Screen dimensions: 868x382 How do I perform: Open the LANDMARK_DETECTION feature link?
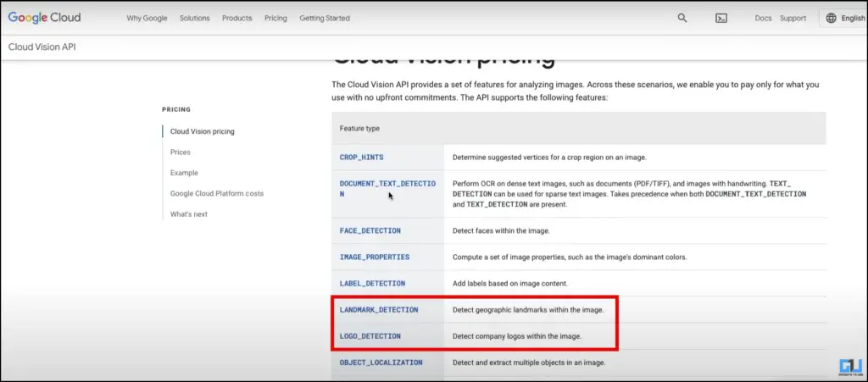click(379, 310)
